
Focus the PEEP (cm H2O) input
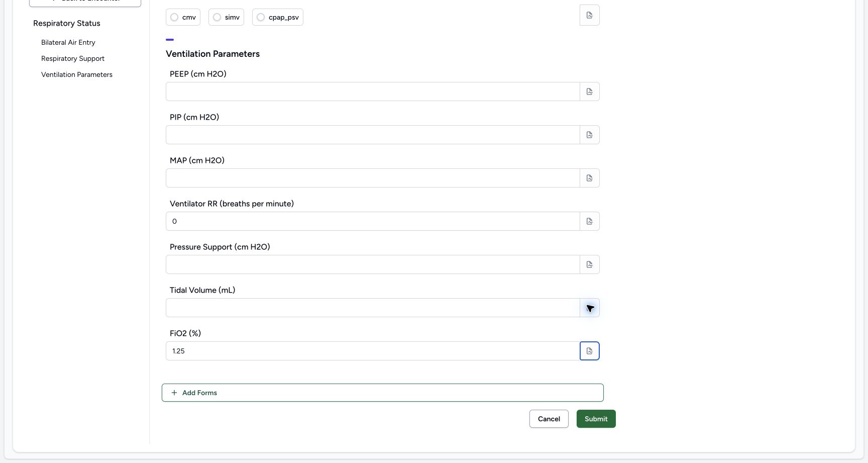tap(373, 91)
